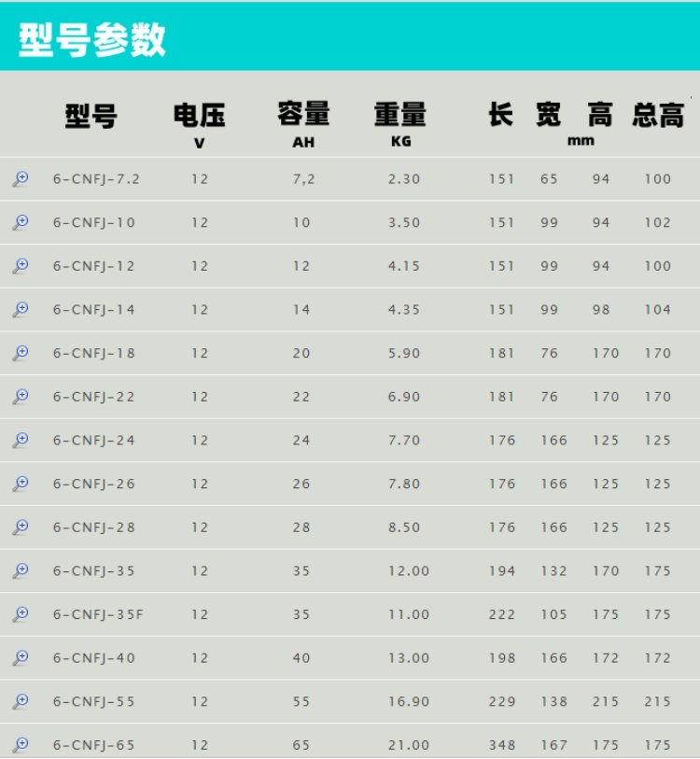Click magnifier icon beside 6-CNFJ-65
This screenshot has width=700, height=759.
pos(21,745)
